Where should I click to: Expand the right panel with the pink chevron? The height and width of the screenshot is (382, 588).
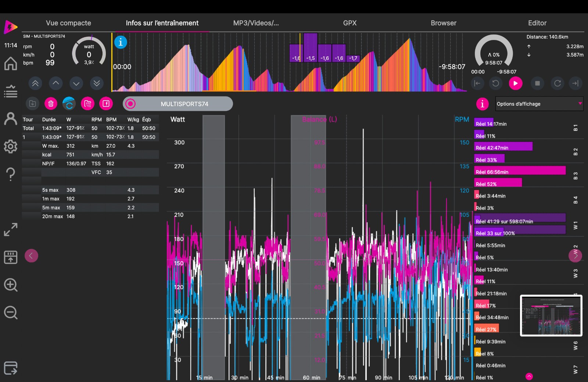tap(575, 256)
